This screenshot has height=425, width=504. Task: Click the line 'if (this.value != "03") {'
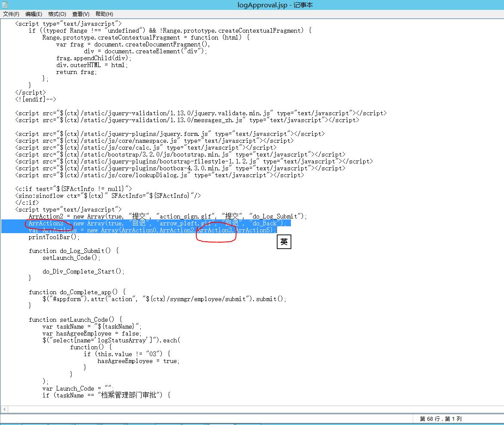[x=127, y=354]
